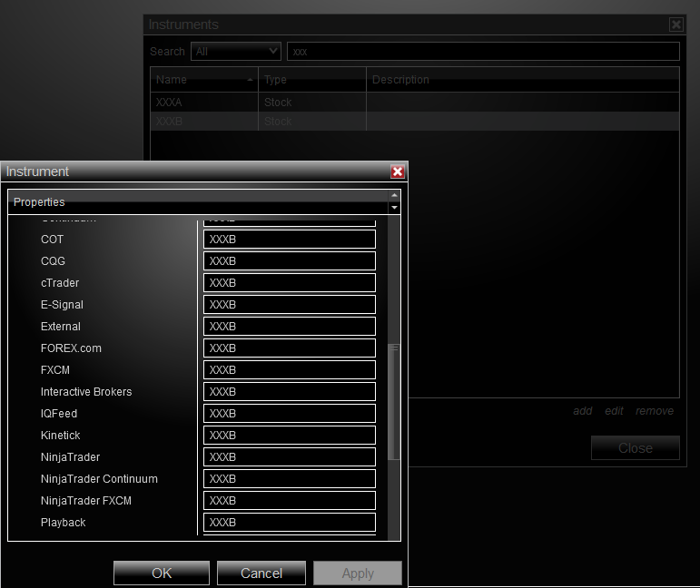Select the External property label
This screenshot has height=588, width=700.
tap(61, 327)
